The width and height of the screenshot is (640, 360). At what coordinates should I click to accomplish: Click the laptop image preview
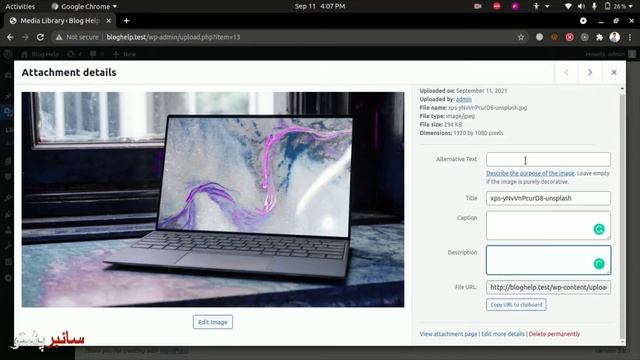click(213, 200)
